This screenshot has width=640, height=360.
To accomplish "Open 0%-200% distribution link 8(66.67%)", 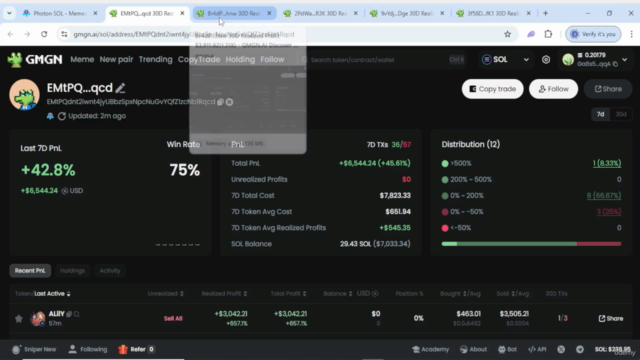I will [x=604, y=196].
